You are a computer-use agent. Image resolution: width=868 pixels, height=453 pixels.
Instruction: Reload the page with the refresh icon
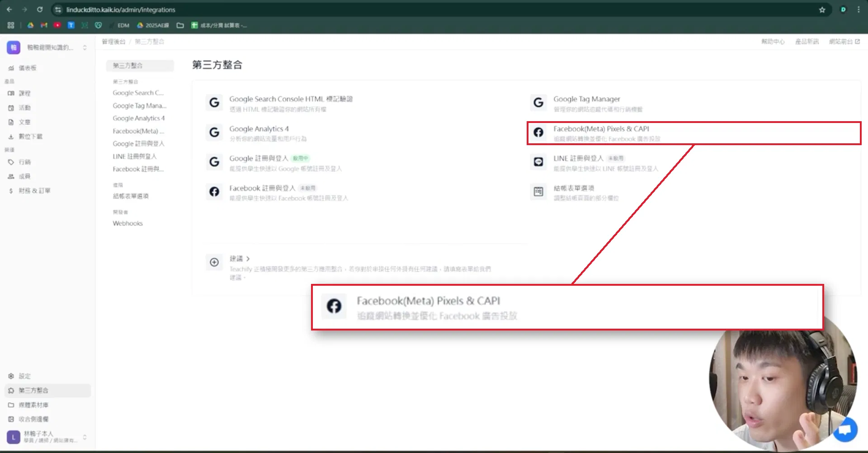click(x=40, y=9)
